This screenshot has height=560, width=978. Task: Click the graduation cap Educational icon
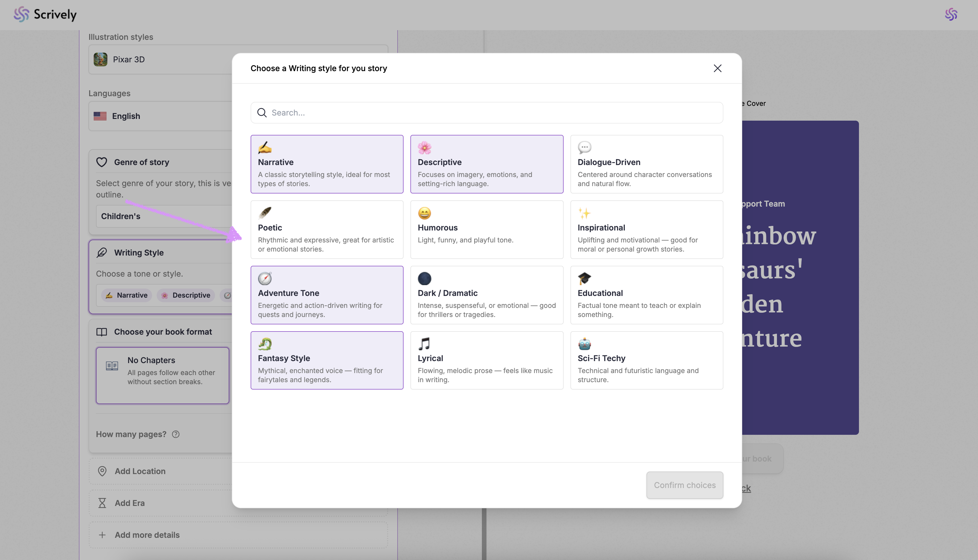[584, 279]
